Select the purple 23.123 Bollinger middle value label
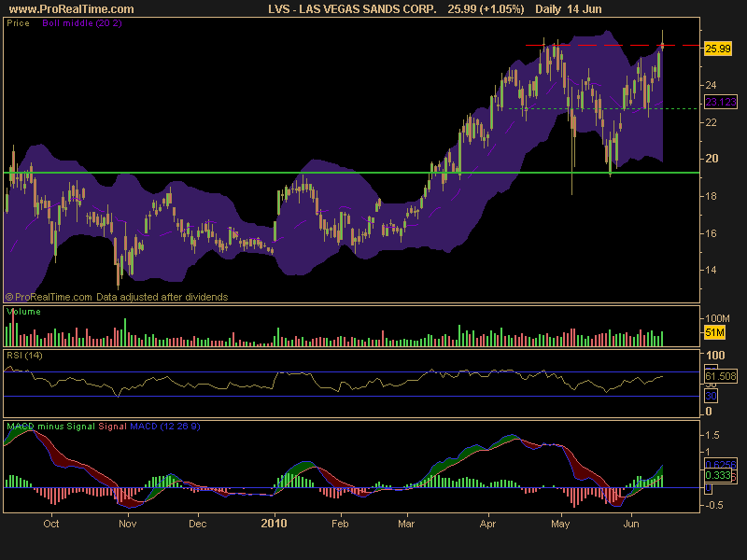Screen dimensions: 747x560 pos(721,102)
